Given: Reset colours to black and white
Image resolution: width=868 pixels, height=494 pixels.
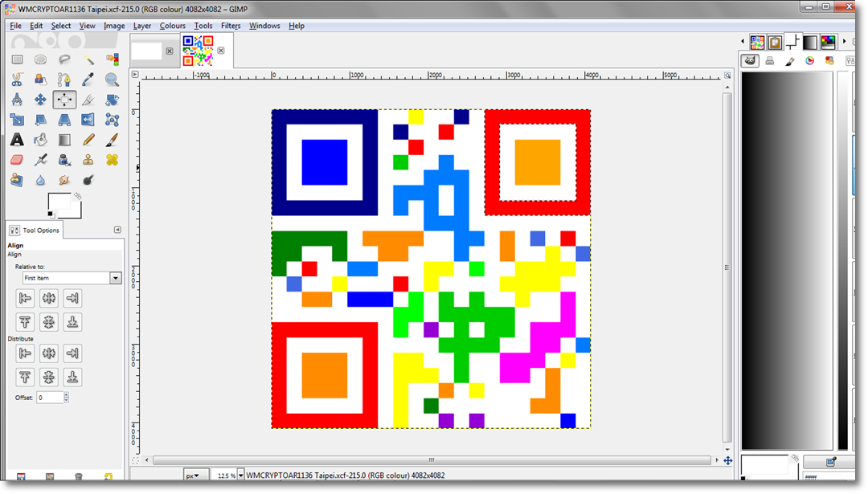Looking at the screenshot, I should [51, 214].
